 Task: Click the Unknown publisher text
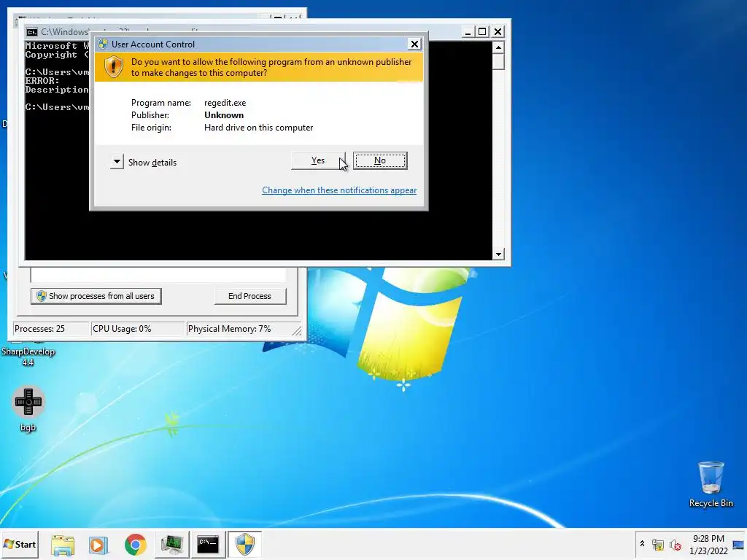224,115
